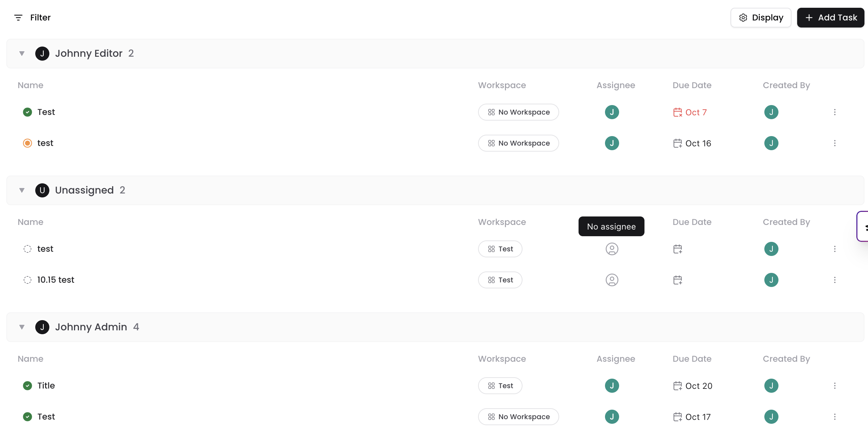Open the Filter options

pyautogui.click(x=32, y=18)
